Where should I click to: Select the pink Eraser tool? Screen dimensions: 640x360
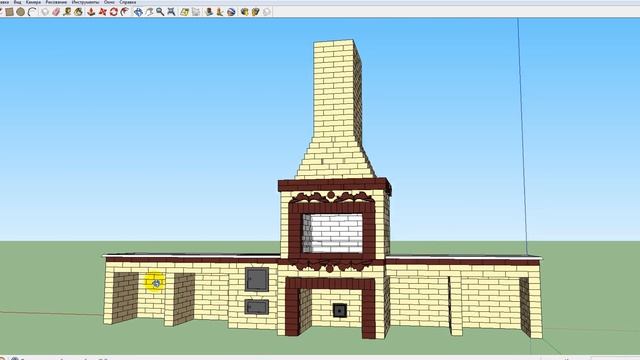point(56,12)
